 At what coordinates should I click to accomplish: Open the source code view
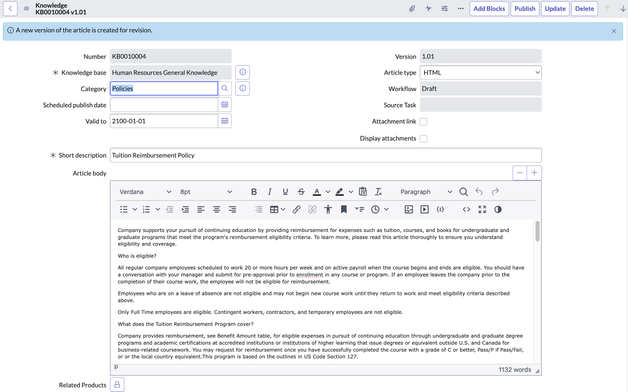[x=466, y=209]
